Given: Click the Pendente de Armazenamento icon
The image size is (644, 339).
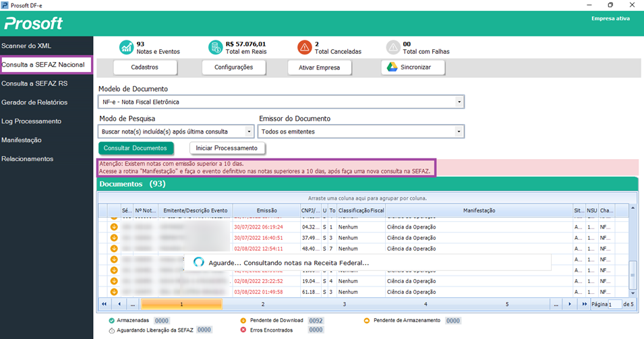Looking at the screenshot, I should pyautogui.click(x=367, y=321).
